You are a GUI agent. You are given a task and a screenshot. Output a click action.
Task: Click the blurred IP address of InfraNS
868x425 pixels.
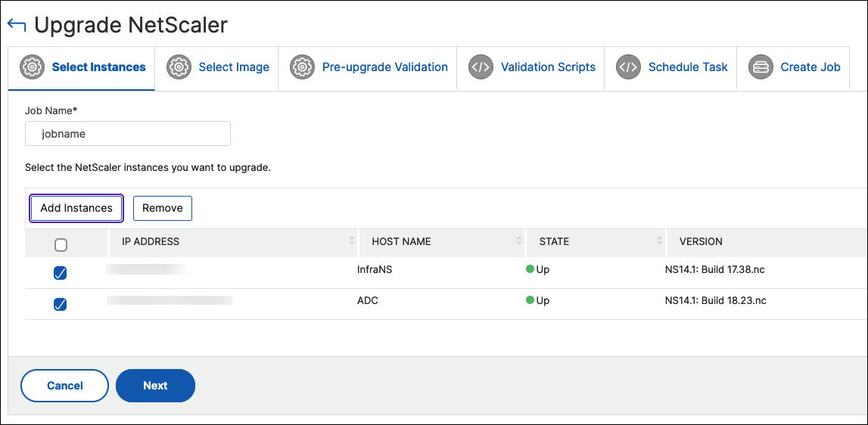click(146, 269)
